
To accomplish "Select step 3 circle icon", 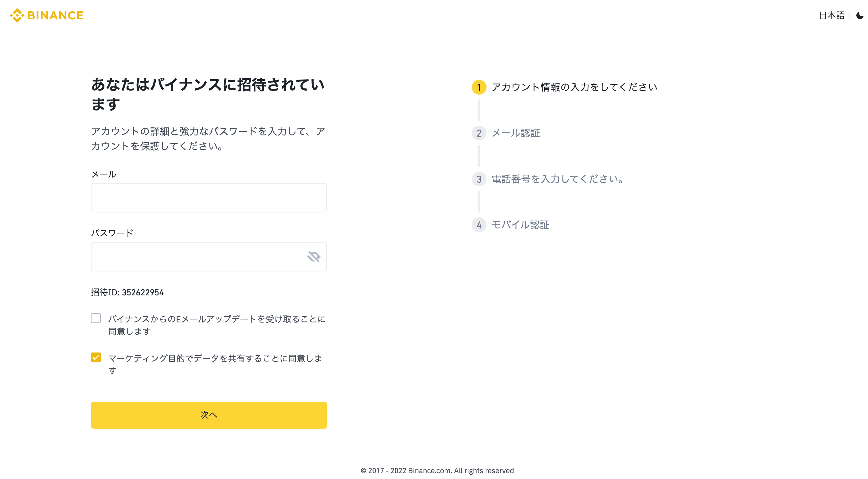I will pos(479,179).
